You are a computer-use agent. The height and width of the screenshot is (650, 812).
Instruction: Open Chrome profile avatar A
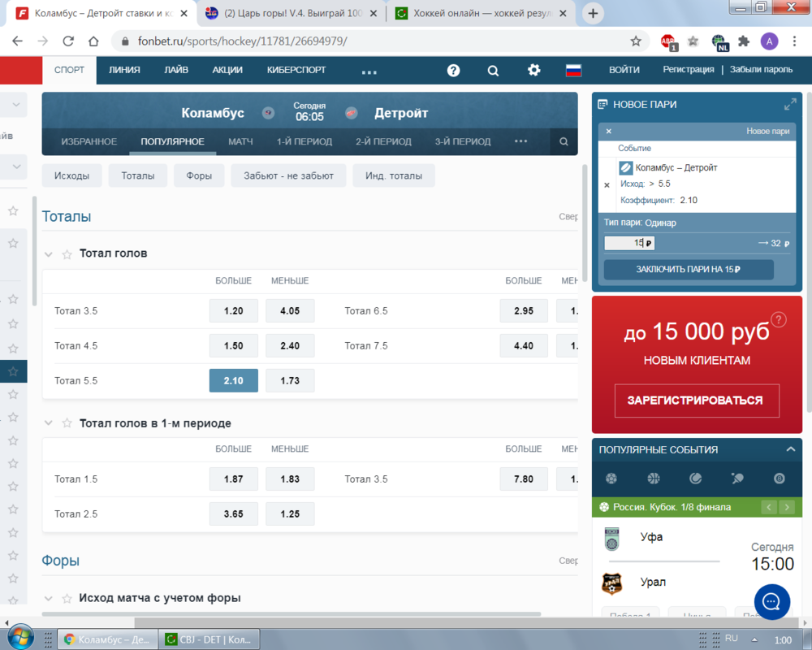[x=769, y=41]
